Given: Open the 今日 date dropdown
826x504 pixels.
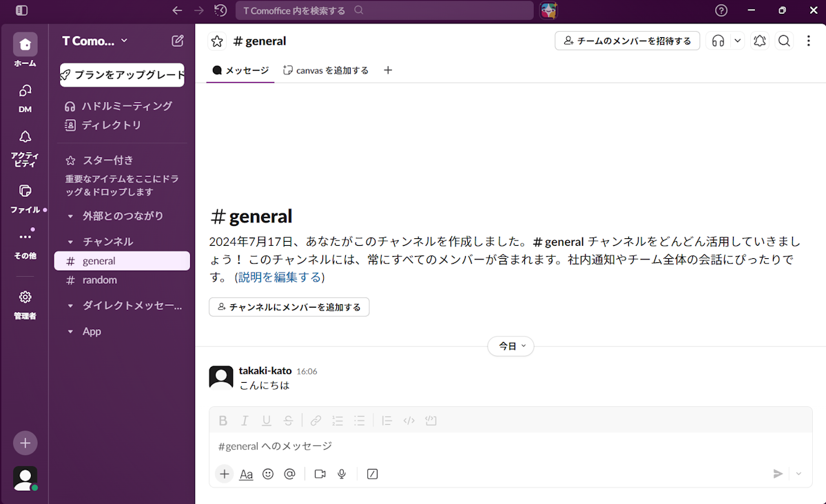Looking at the screenshot, I should coord(511,346).
